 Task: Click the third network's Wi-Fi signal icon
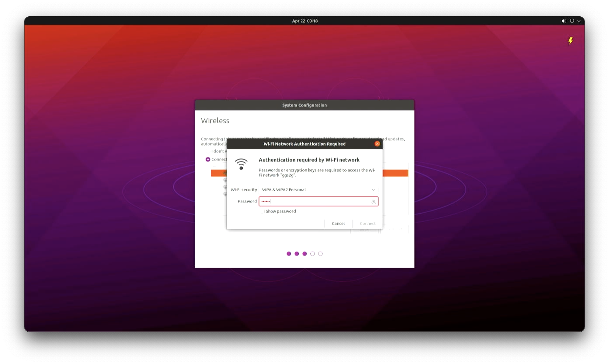click(225, 187)
